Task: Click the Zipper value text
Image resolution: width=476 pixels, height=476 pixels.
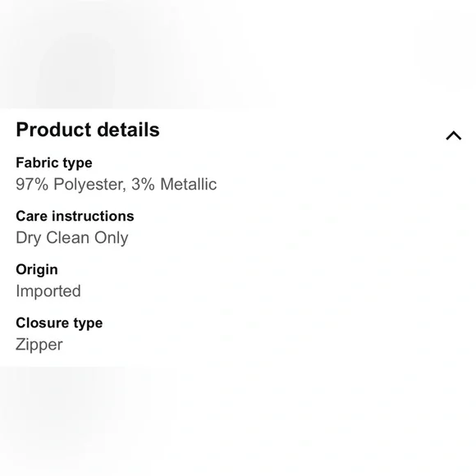Action: click(39, 345)
